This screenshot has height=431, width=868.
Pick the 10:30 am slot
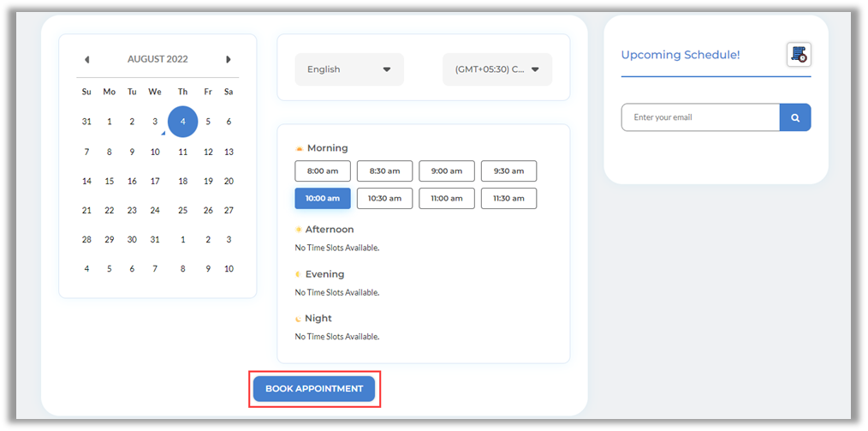click(x=384, y=198)
